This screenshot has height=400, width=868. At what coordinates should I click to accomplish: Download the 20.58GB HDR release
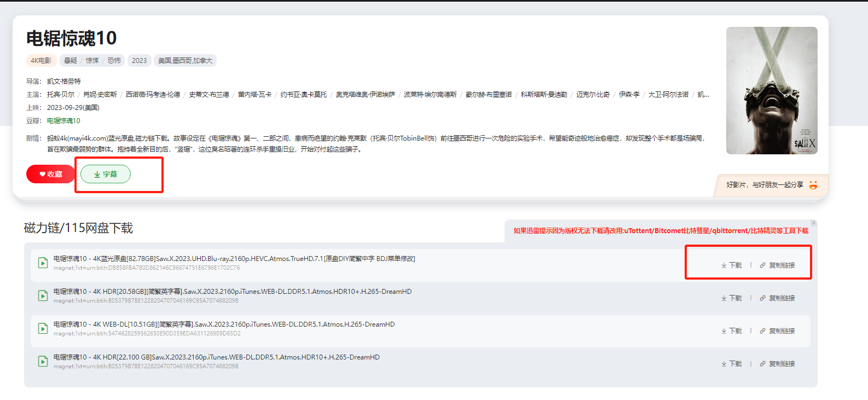point(732,298)
